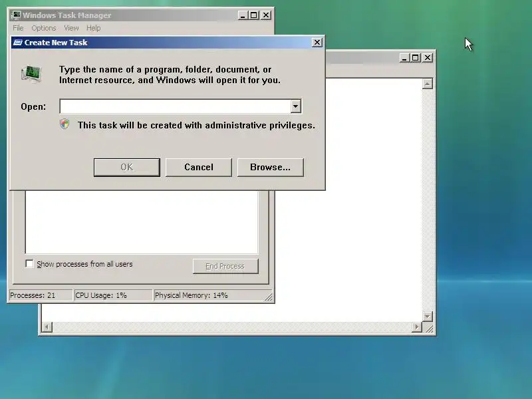Click the background window resize grip corner
This screenshot has width=532, height=399.
point(429,328)
